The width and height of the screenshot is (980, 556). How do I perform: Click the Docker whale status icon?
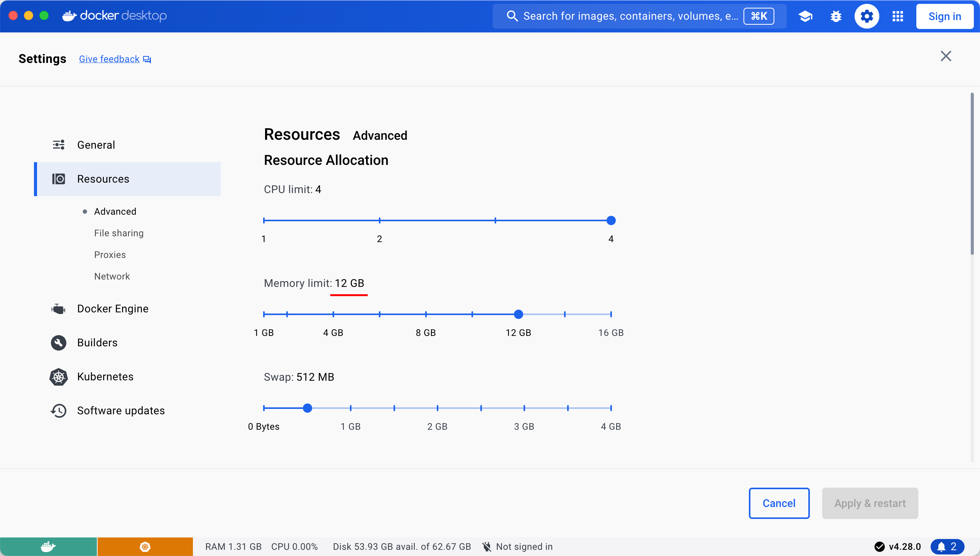click(x=48, y=546)
